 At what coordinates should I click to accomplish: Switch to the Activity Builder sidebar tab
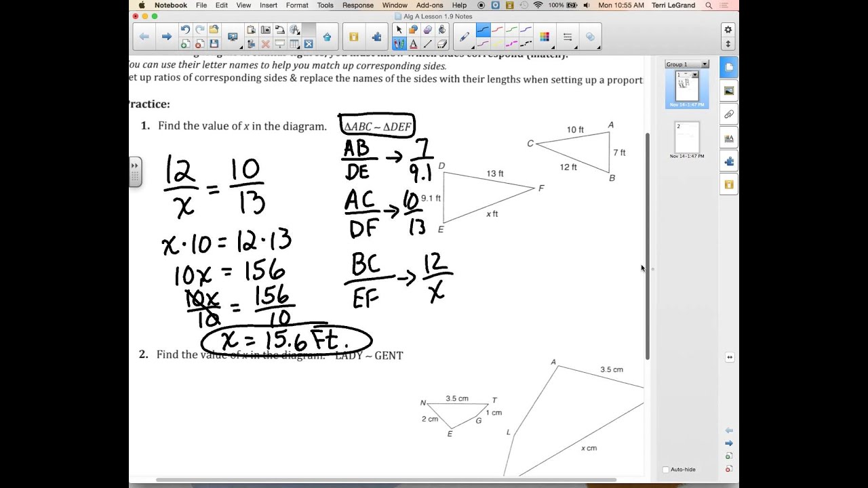[729, 184]
